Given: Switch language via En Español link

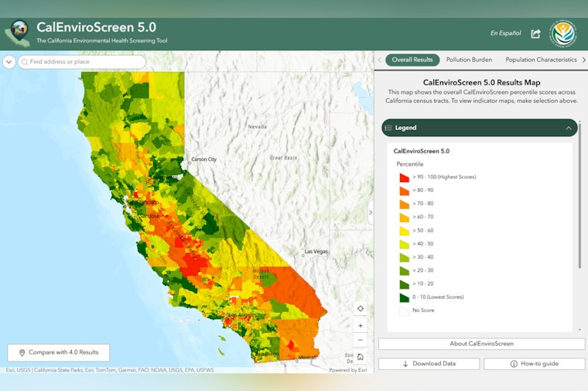Looking at the screenshot, I should pyautogui.click(x=505, y=33).
